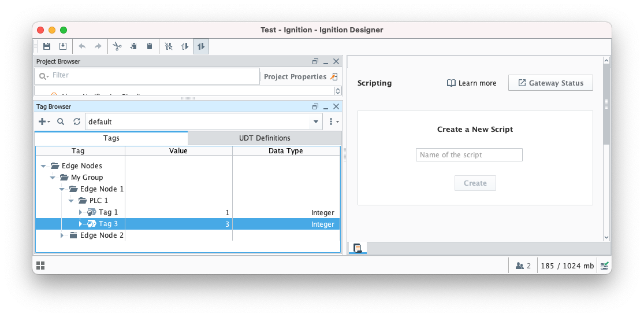Select the My Group folder
This screenshot has width=644, height=317.
point(82,178)
